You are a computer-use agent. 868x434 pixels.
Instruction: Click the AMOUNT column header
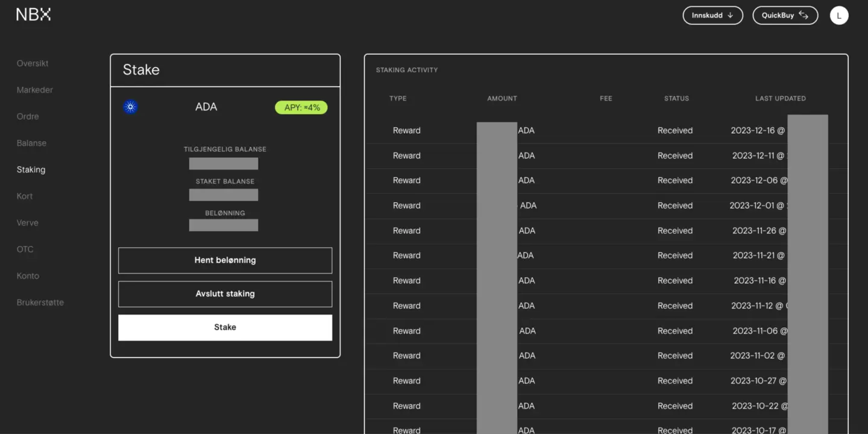click(502, 98)
